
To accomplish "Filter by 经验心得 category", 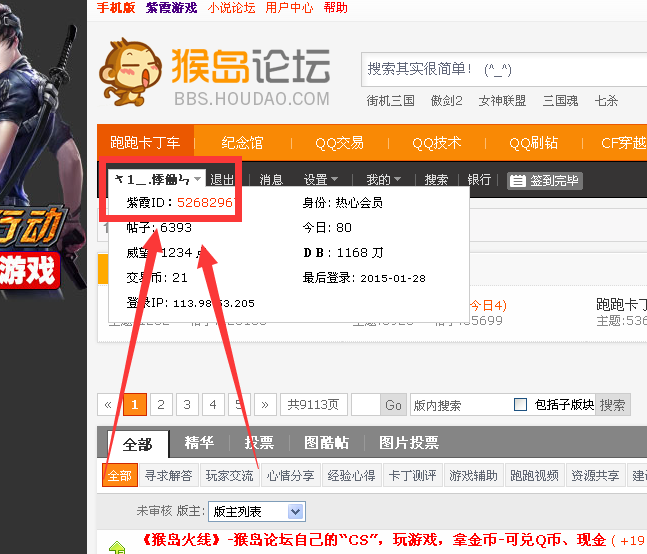I will [x=352, y=476].
